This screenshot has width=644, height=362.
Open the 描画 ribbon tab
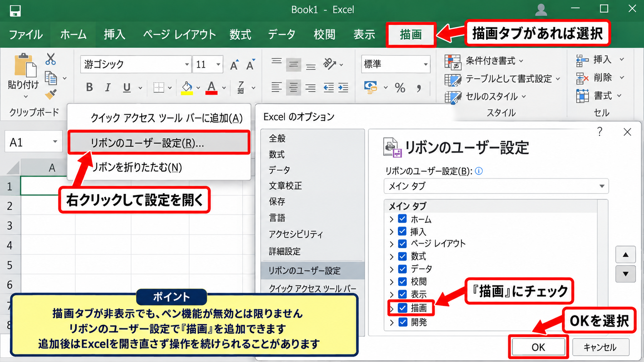tap(411, 35)
